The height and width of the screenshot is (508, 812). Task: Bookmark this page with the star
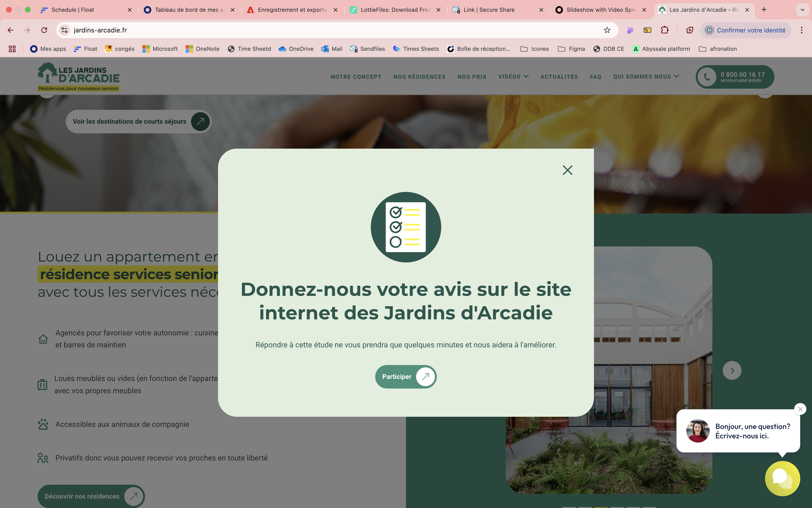pos(607,30)
